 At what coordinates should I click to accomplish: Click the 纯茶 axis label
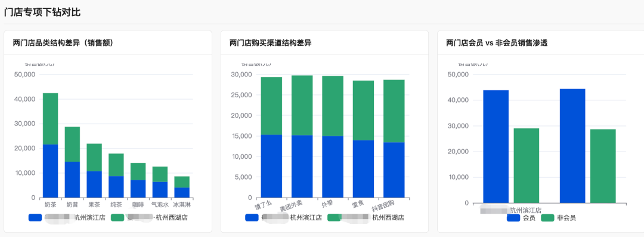(116, 204)
